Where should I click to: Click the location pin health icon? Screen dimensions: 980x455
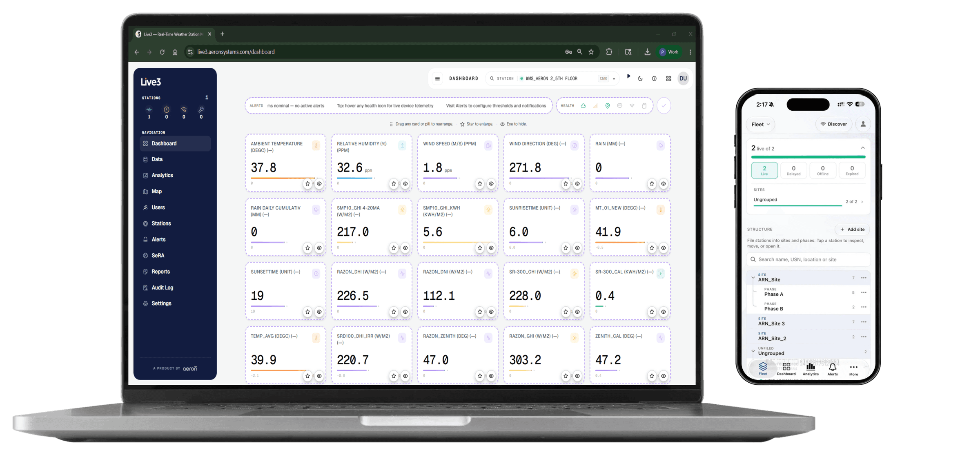click(x=608, y=106)
